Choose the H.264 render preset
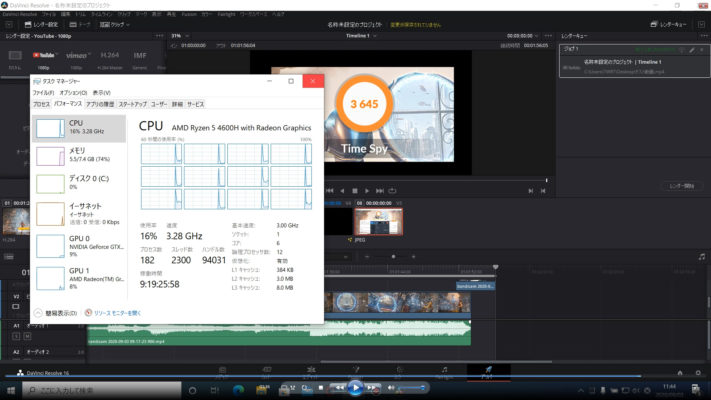Image resolution: width=711 pixels, height=400 pixels. click(x=110, y=55)
